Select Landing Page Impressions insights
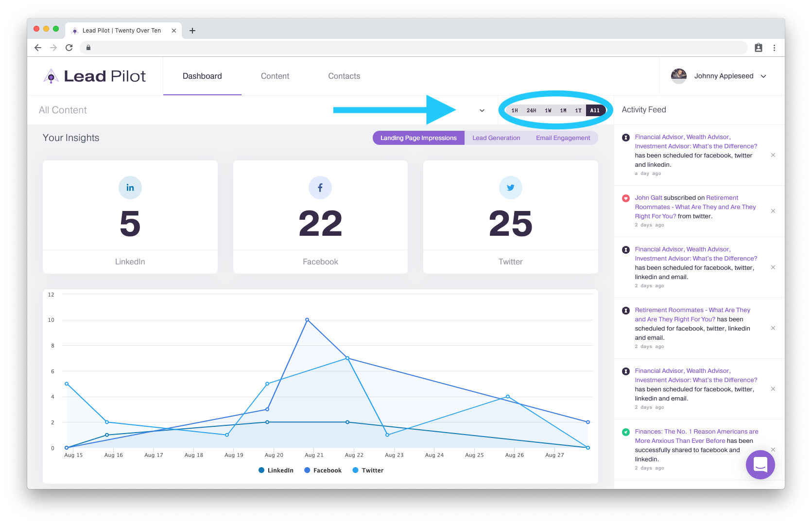This screenshot has height=525, width=812. click(x=418, y=138)
